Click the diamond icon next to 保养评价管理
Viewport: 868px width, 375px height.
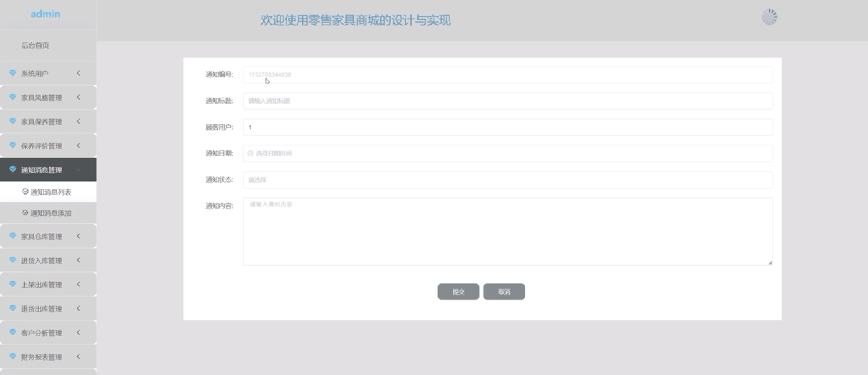pos(12,145)
